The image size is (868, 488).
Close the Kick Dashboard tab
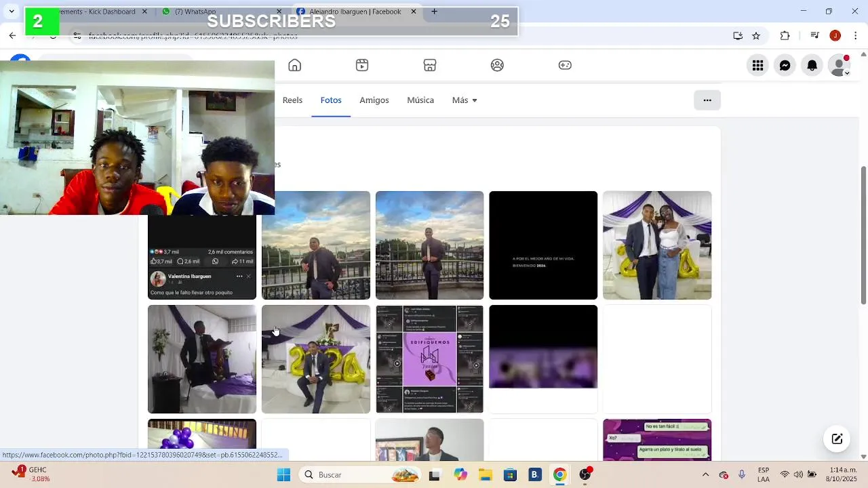point(144,12)
